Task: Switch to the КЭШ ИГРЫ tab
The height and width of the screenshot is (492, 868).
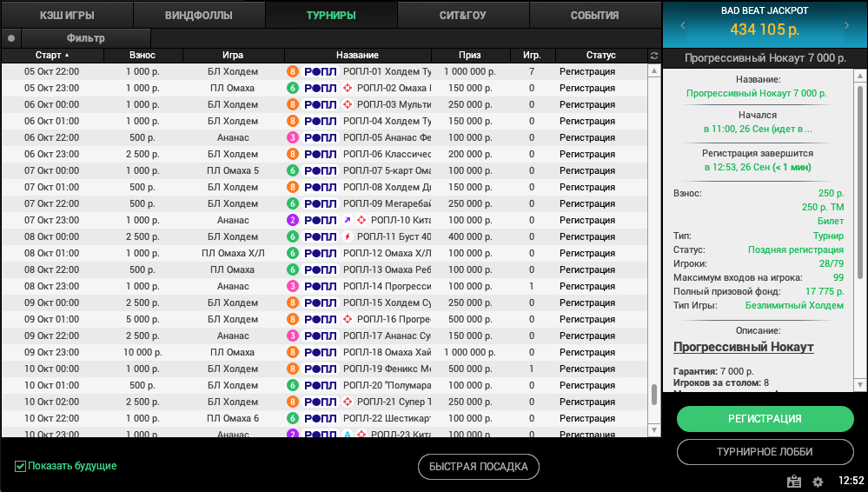Action: coord(67,15)
